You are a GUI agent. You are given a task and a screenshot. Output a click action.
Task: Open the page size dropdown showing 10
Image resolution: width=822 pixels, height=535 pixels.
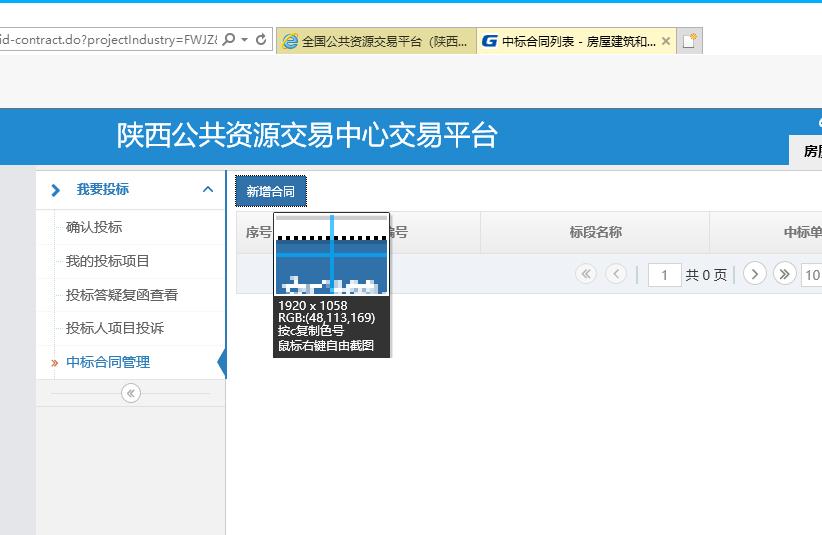pyautogui.click(x=811, y=275)
